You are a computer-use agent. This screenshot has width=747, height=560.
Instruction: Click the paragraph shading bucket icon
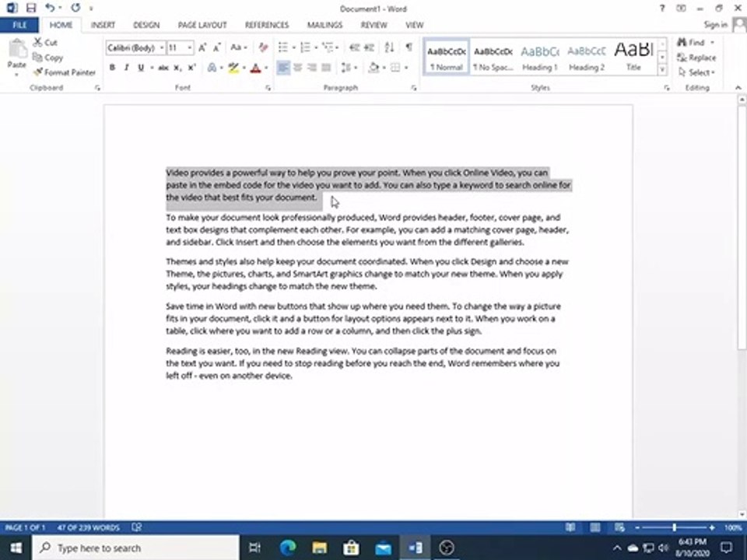point(374,68)
